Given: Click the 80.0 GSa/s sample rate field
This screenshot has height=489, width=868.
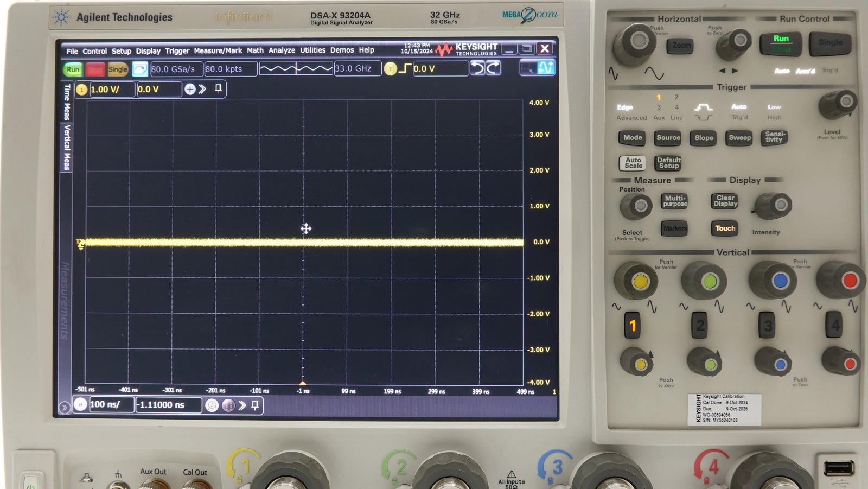Looking at the screenshot, I should (x=176, y=69).
